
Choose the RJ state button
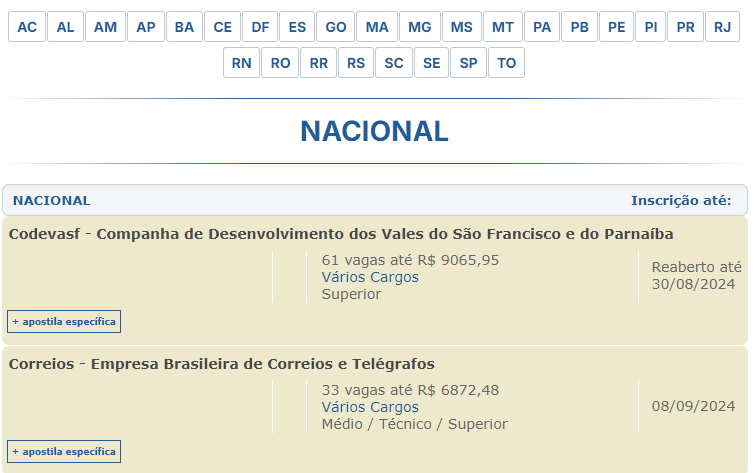(x=722, y=27)
